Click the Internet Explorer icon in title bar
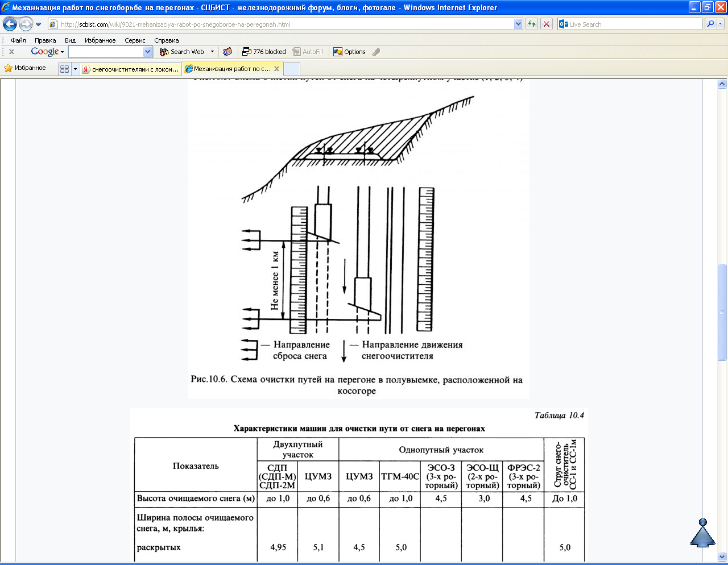Viewport: 728px width, 565px height. coord(6,7)
